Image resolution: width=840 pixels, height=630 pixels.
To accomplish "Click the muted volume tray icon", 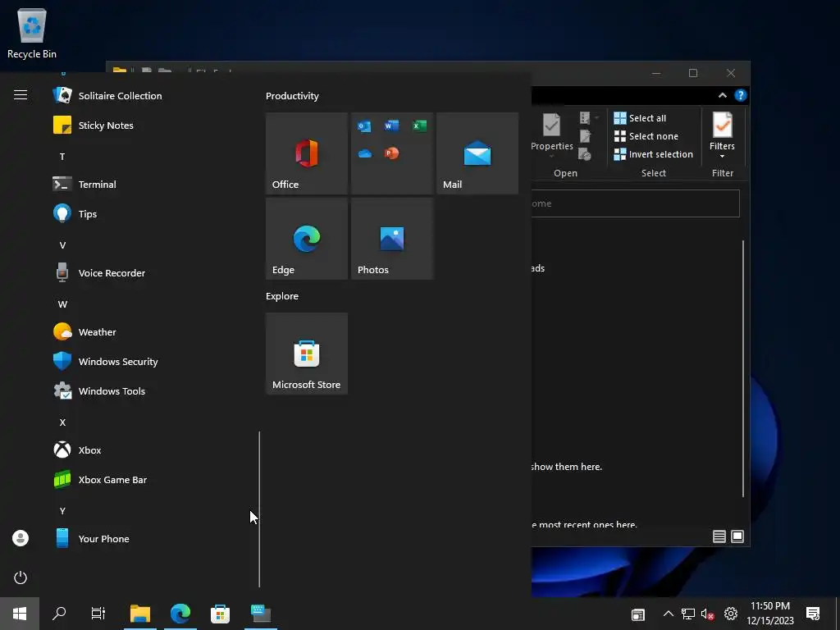I will click(708, 614).
